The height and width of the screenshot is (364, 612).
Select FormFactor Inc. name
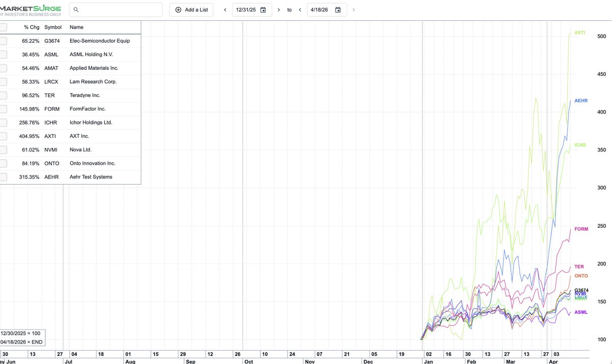pyautogui.click(x=88, y=109)
